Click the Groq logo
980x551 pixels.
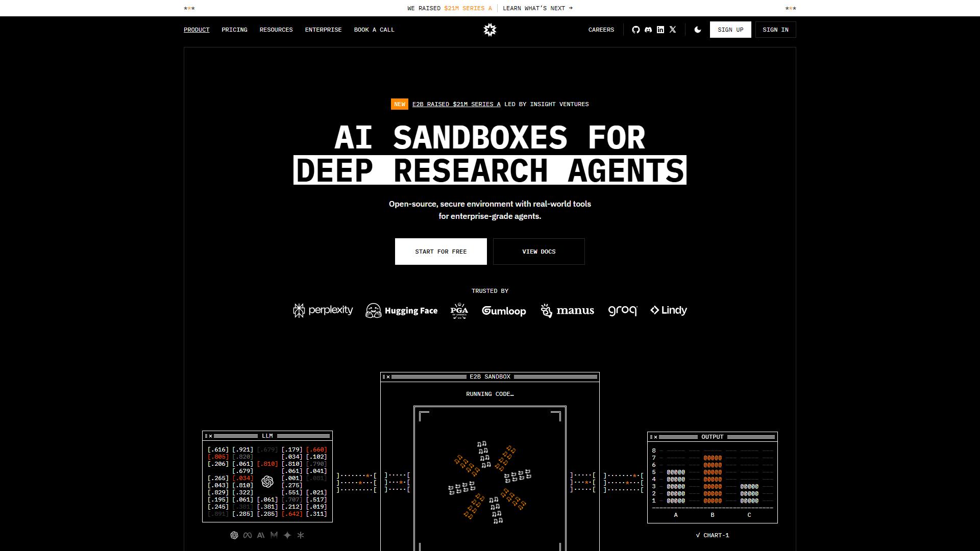pyautogui.click(x=623, y=311)
